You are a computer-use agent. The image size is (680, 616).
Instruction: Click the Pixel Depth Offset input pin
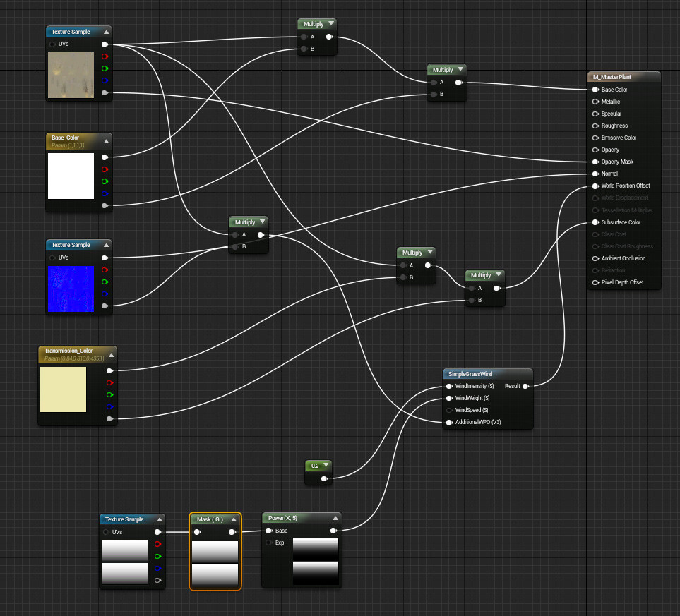pyautogui.click(x=595, y=282)
